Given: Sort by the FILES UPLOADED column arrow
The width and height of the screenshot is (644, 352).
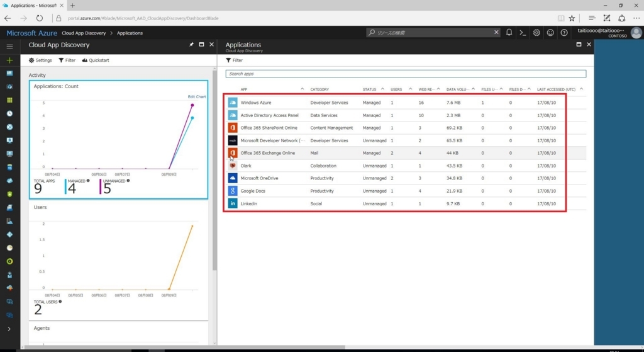Looking at the screenshot, I should point(501,89).
